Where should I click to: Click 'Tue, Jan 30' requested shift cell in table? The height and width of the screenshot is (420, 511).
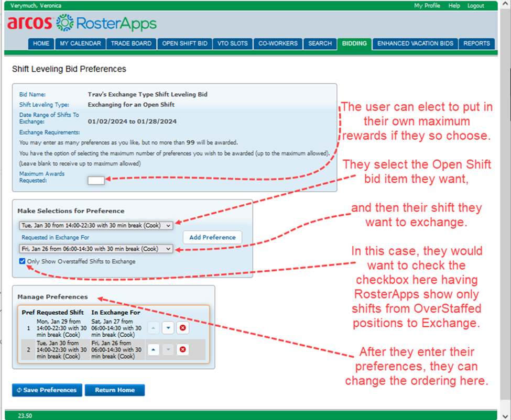pos(62,350)
